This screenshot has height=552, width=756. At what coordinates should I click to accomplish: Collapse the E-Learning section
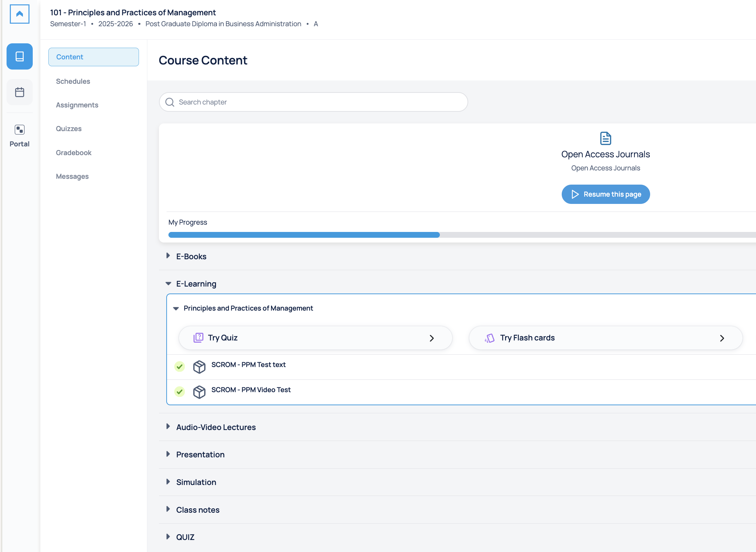168,283
